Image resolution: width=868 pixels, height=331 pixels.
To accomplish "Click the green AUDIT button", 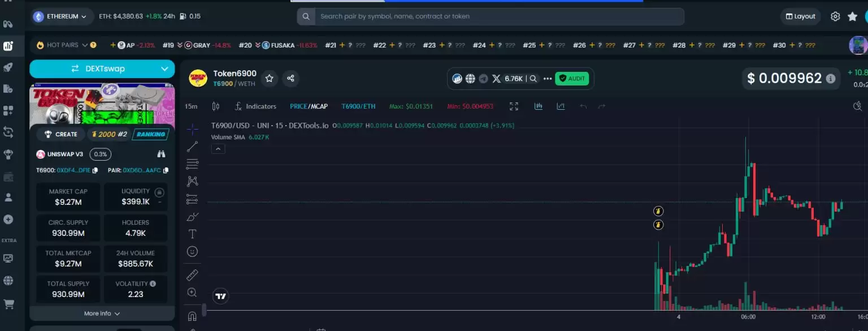I will pos(572,79).
